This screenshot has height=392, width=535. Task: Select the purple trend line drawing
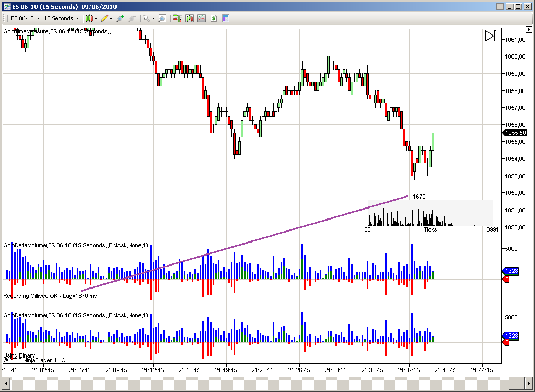pyautogui.click(x=245, y=244)
